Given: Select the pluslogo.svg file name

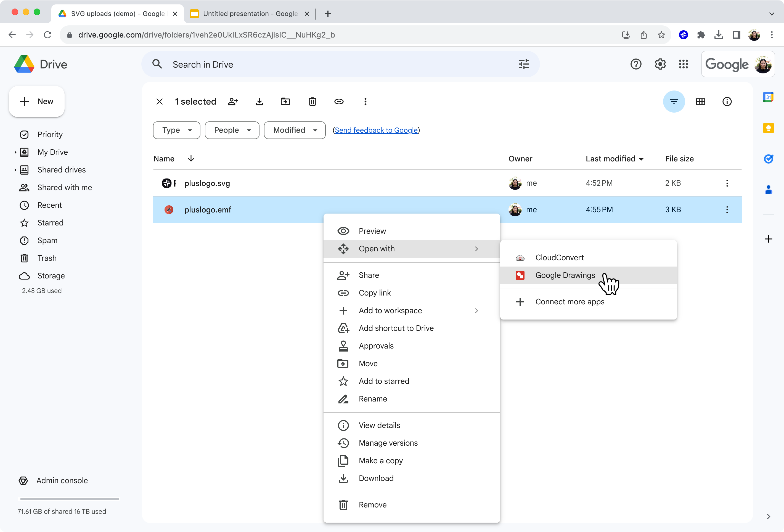Looking at the screenshot, I should tap(207, 183).
